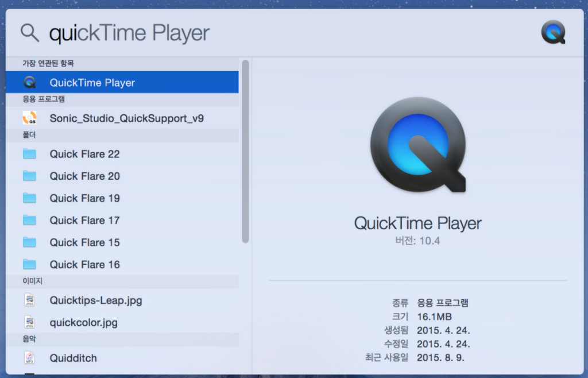Select Quick Flare 20 folder name
Viewport: 588px width, 378px height.
85,176
